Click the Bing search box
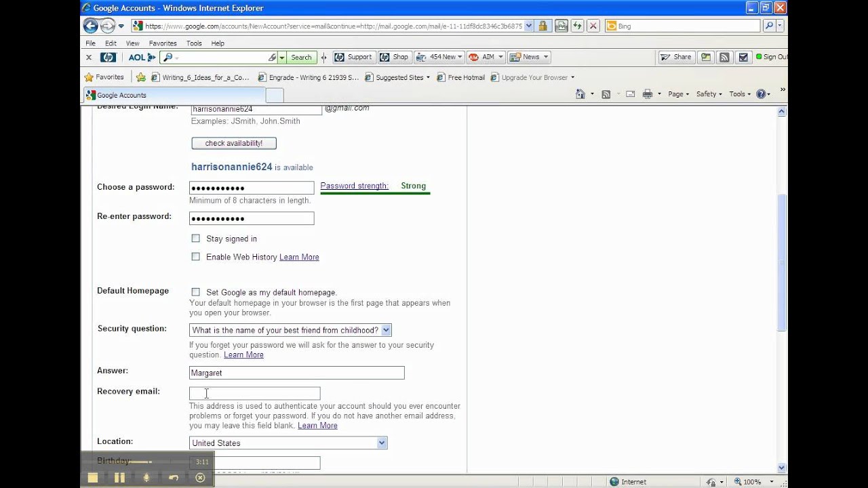 pyautogui.click(x=683, y=26)
